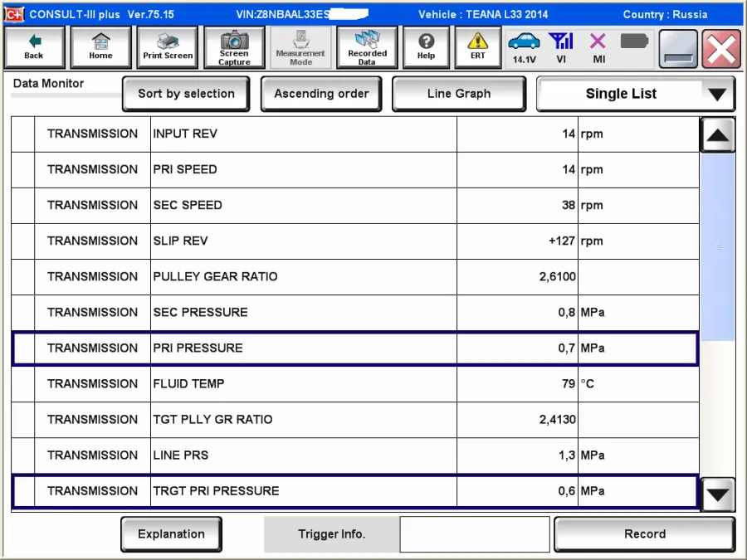Take a Screen Capture with camera icon

[x=234, y=47]
